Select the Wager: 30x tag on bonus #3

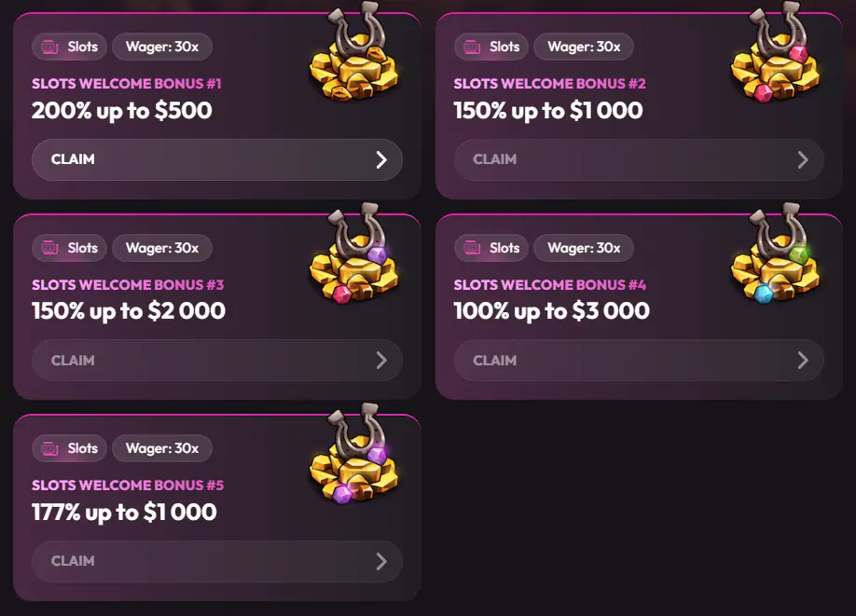(162, 248)
